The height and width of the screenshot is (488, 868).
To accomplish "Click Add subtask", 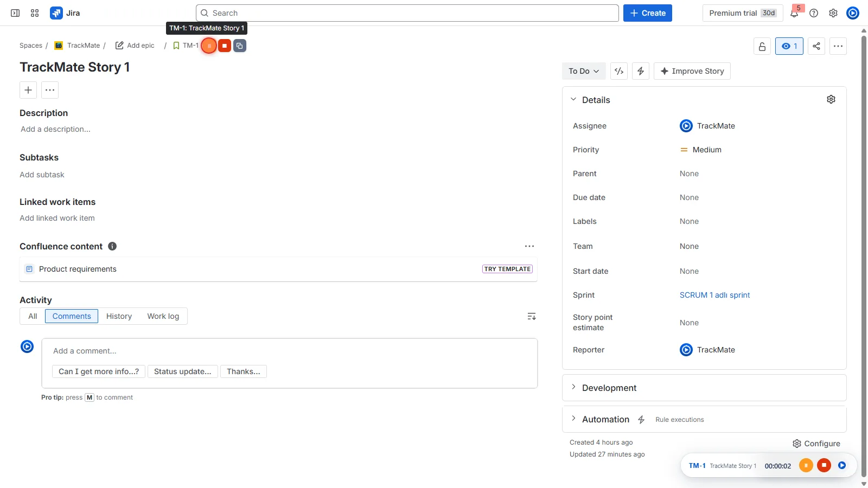I will pyautogui.click(x=42, y=175).
